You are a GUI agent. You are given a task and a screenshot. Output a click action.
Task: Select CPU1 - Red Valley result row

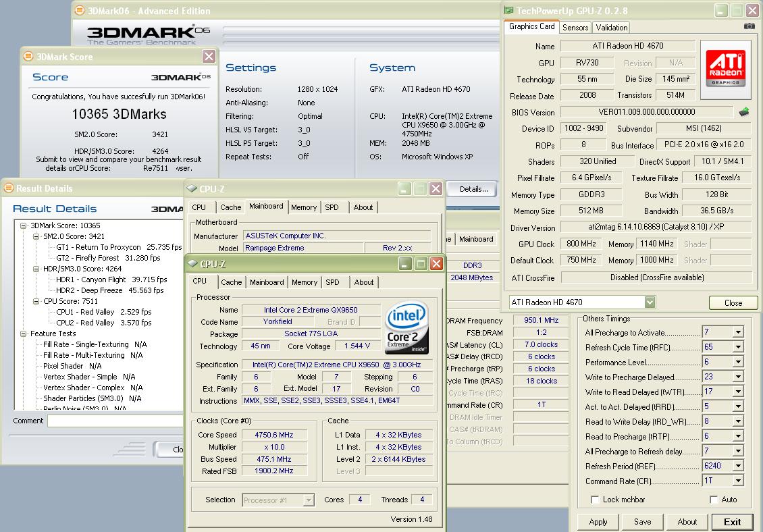click(x=104, y=312)
